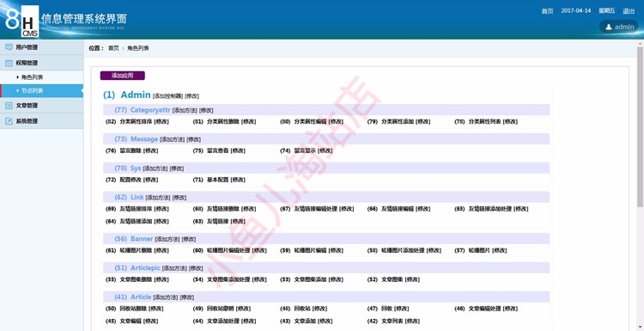Click 修改 for 留言查看 (75)
The height and width of the screenshot is (331, 644).
point(238,151)
